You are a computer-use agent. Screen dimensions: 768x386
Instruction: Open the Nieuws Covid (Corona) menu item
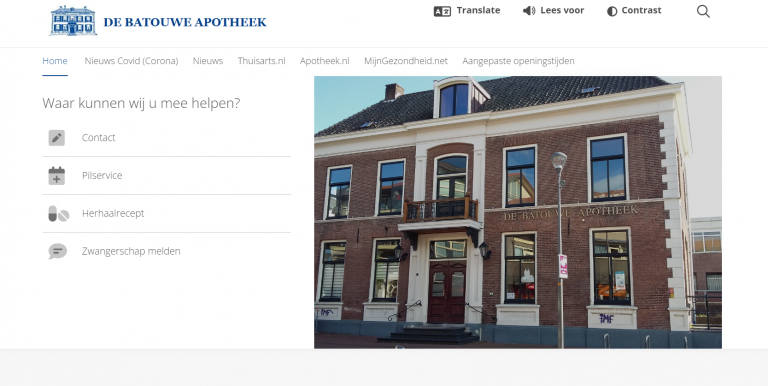[x=131, y=61]
